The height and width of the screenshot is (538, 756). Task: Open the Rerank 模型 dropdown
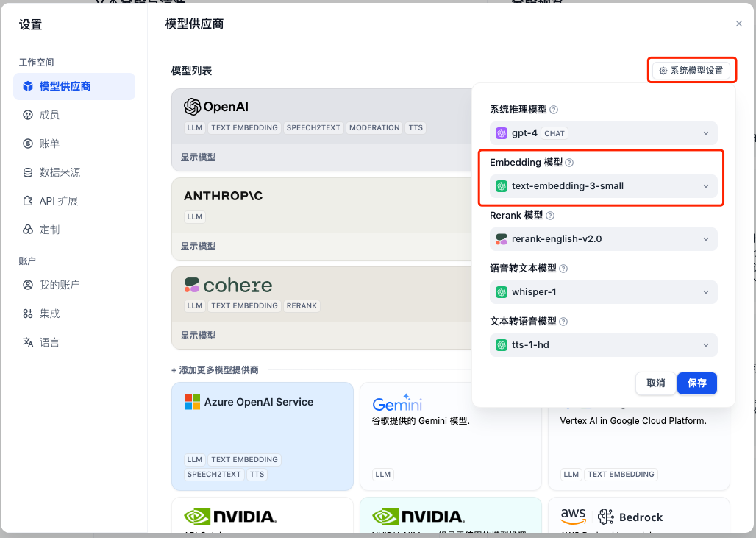(x=604, y=239)
